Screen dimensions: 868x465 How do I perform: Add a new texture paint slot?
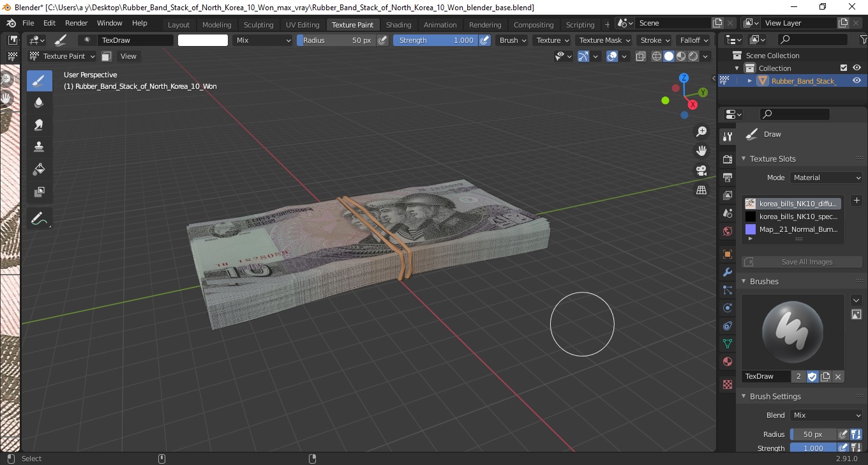click(857, 201)
